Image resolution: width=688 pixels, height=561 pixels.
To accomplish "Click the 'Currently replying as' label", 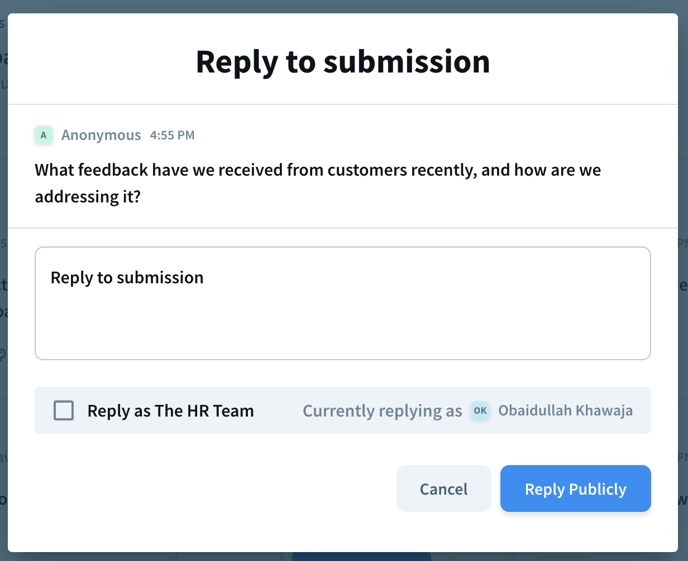I will [x=382, y=411].
